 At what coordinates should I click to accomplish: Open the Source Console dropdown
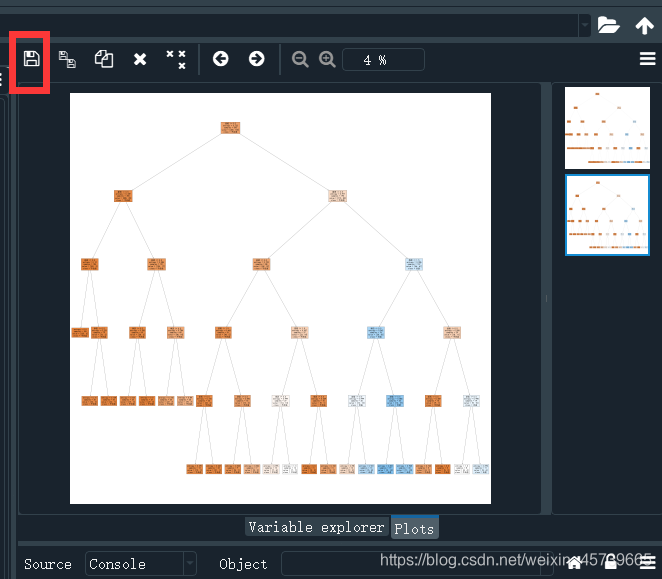(x=141, y=563)
